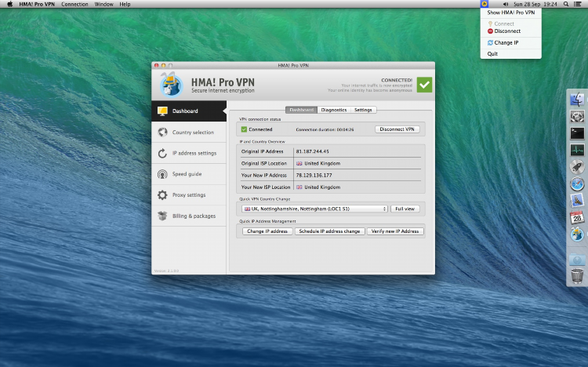Click the Speed guide signal icon
The width and height of the screenshot is (588, 367).
162,174
